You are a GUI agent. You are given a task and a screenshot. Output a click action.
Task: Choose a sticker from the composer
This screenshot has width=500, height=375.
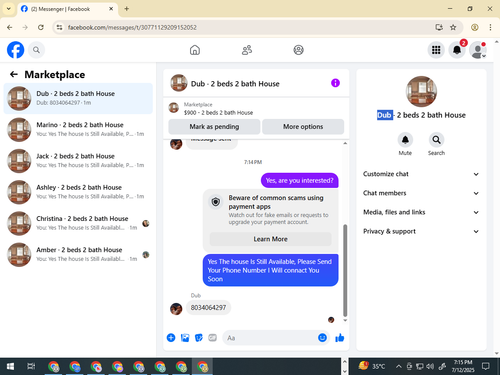pos(199,338)
